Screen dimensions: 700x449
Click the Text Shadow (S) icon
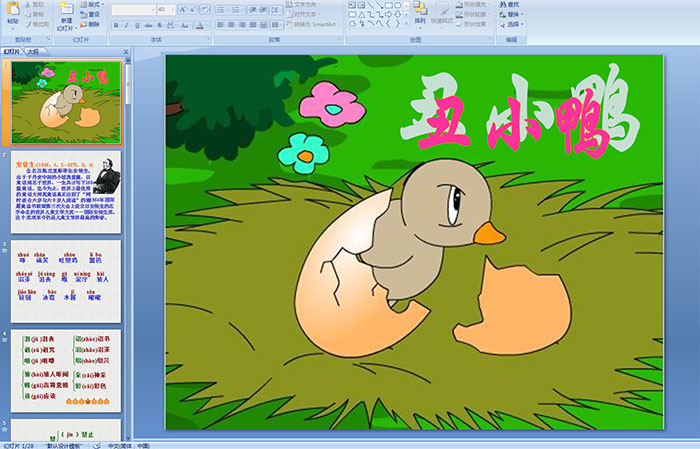coord(159,25)
